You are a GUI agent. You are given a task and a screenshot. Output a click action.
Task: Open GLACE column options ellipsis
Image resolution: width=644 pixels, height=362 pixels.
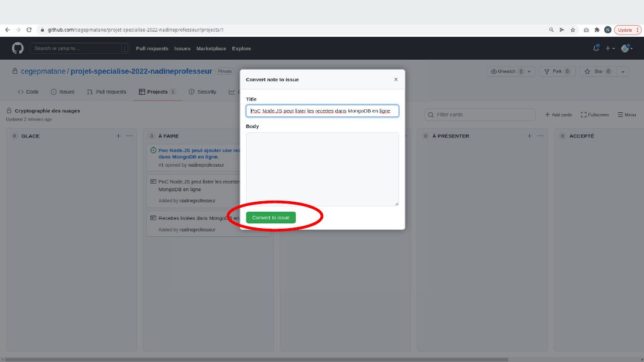click(x=129, y=136)
